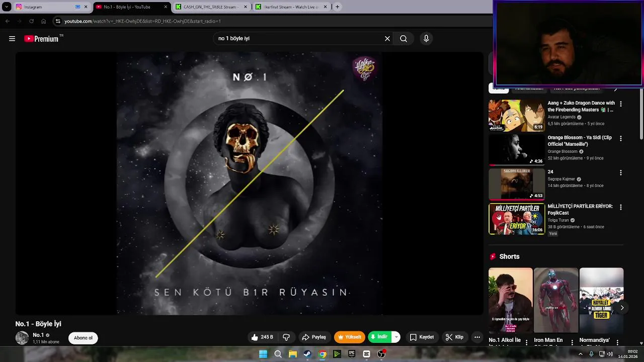The image size is (644, 362).
Task: Show next Shorts with arrow
Action: 622,308
